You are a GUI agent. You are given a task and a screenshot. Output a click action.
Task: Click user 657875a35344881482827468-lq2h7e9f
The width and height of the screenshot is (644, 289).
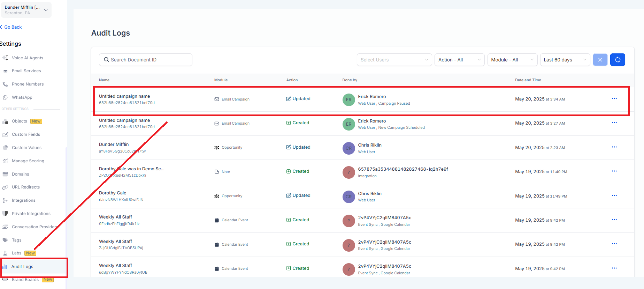[x=403, y=169]
